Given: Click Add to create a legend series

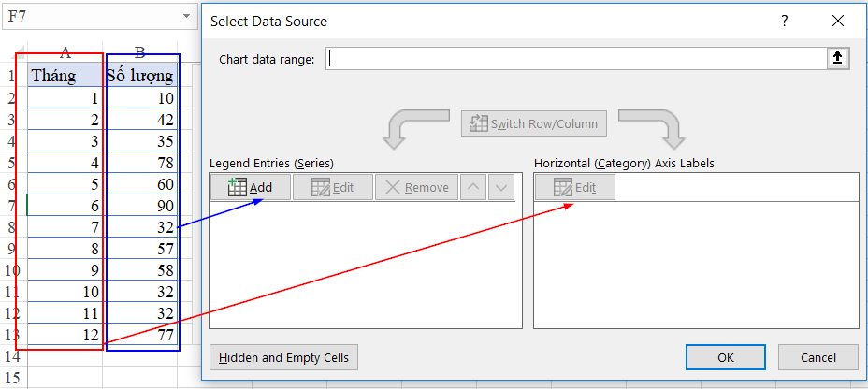Looking at the screenshot, I should (x=250, y=187).
